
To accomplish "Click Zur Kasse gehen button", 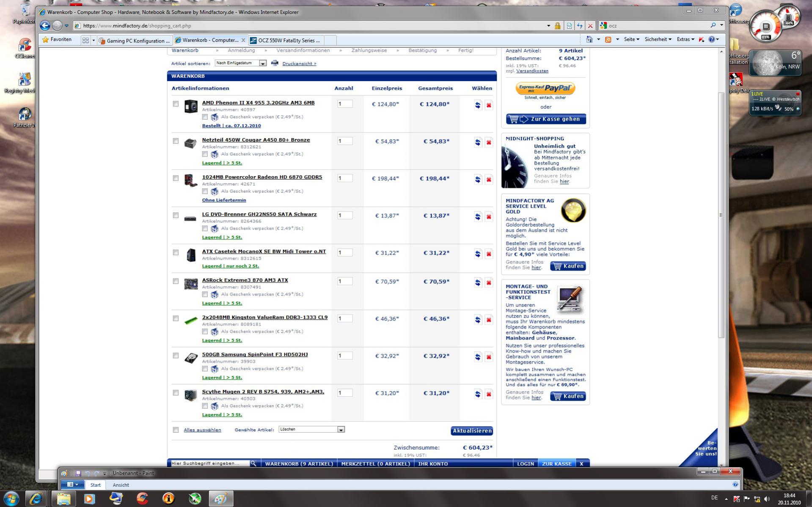I will point(546,119).
